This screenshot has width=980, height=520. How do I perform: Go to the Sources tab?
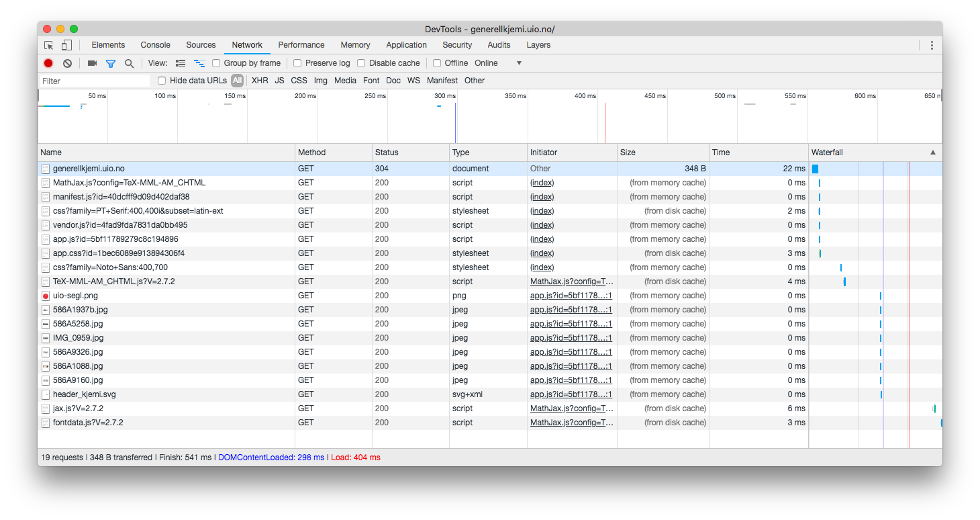point(201,45)
